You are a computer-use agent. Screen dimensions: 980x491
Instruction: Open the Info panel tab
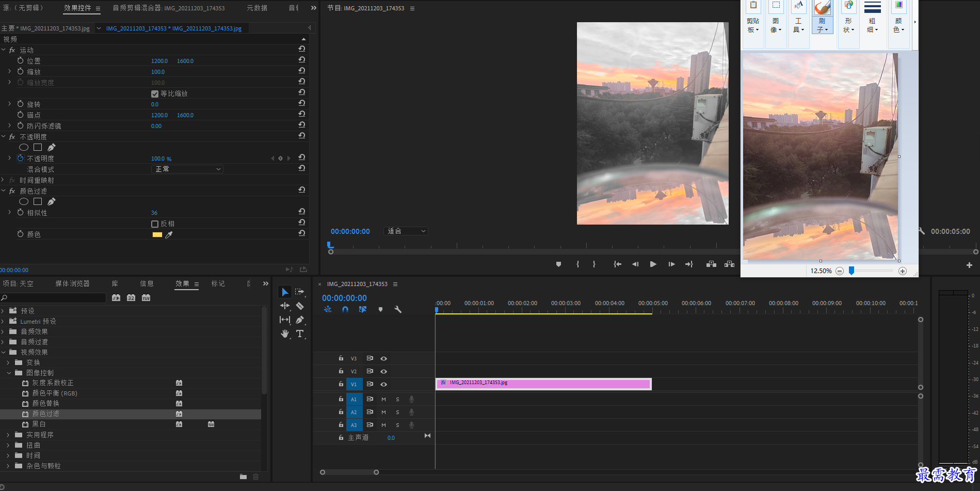pos(147,284)
